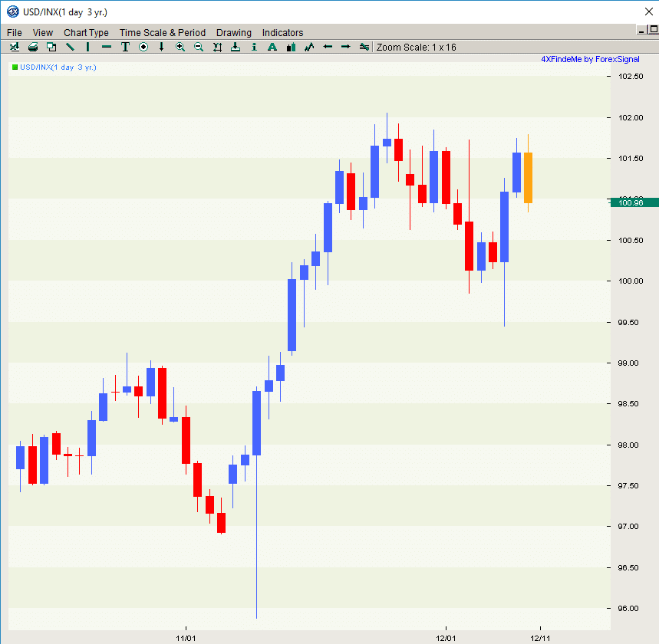The width and height of the screenshot is (659, 644).
Task: Restore the inner chart window
Action: (x=654, y=29)
